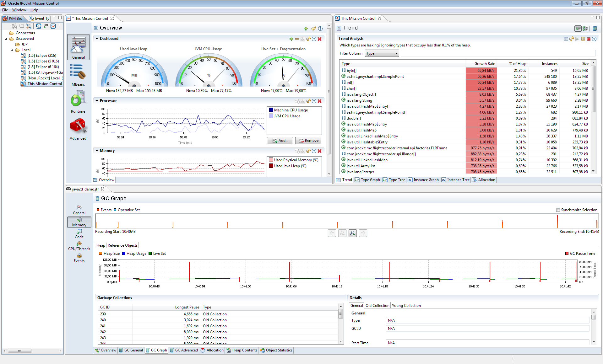This screenshot has width=603, height=364.
Task: Click the green plus in Dashboard header
Action: (x=291, y=39)
